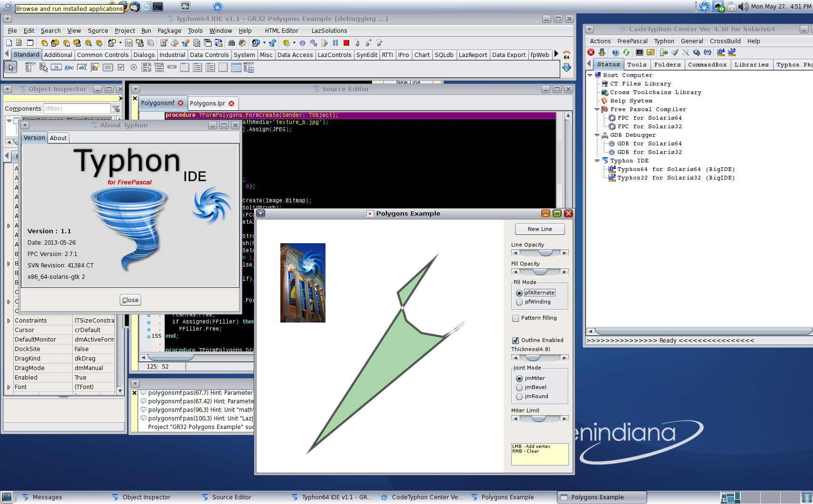Open the CrossBuild menu in CodeTyphon Center
Image resolution: width=813 pixels, height=504 pixels.
coord(725,41)
